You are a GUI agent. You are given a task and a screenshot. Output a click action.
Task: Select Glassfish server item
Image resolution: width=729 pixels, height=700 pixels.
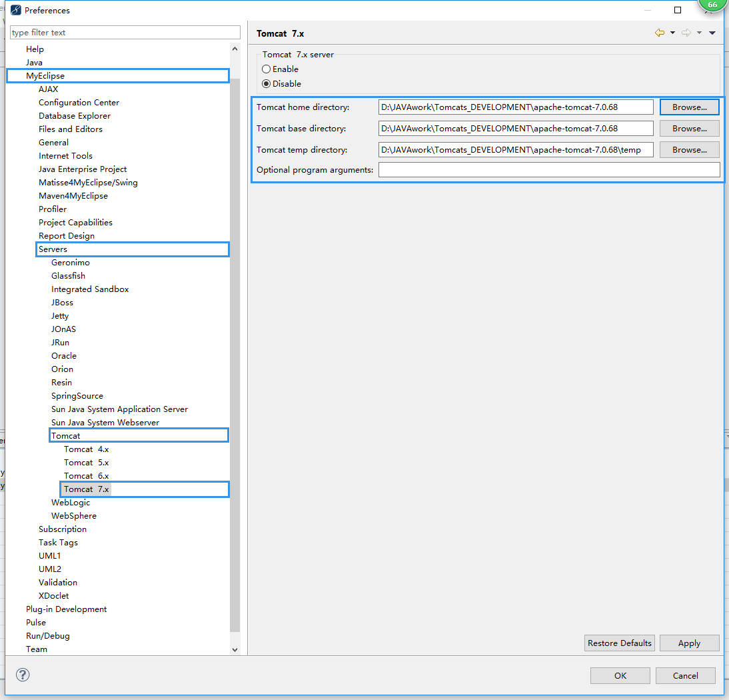68,276
